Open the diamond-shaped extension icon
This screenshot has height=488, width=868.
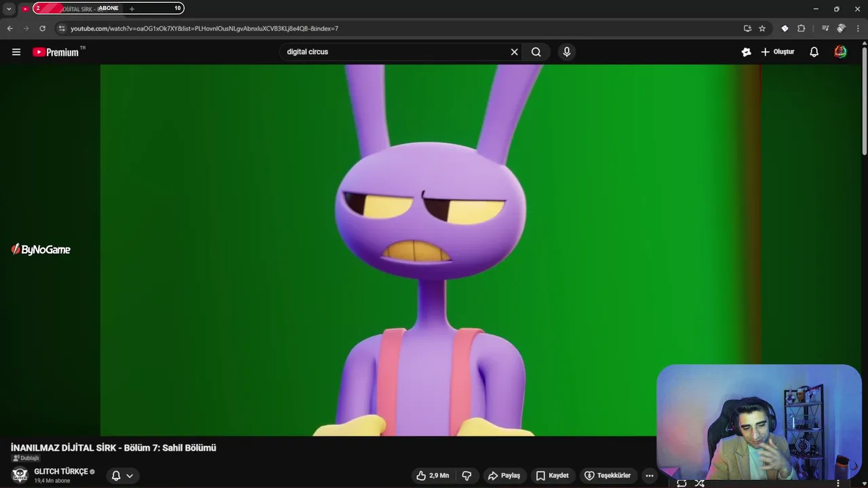785,28
